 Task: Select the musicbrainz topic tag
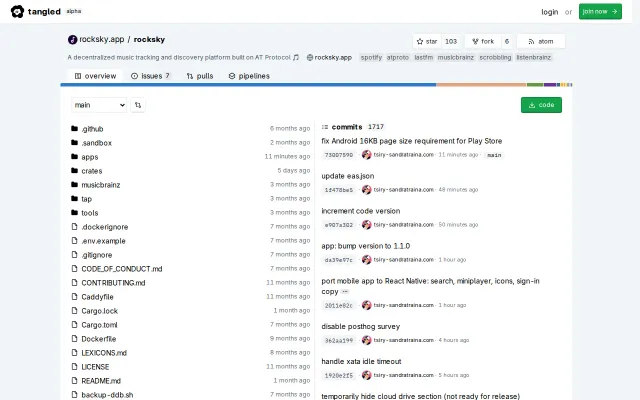coord(456,58)
